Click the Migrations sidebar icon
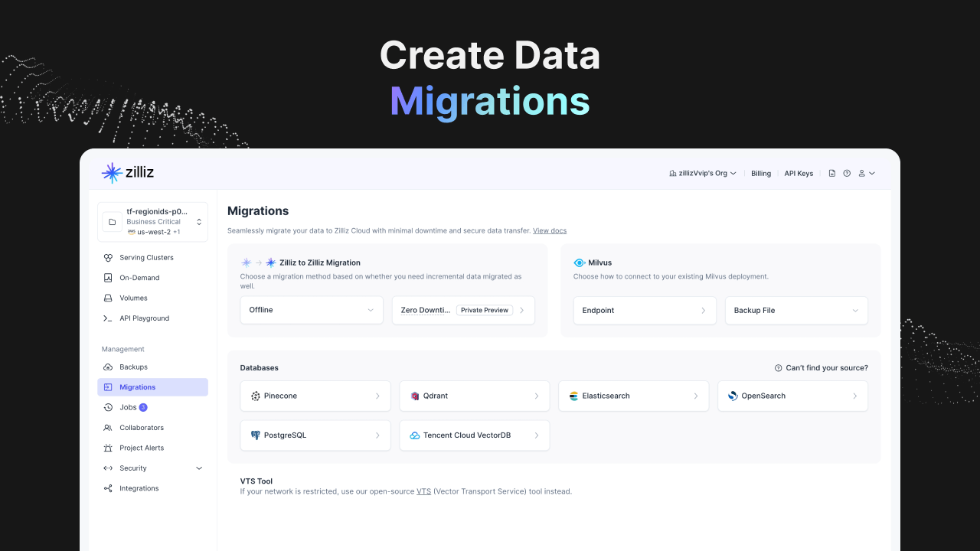This screenshot has height=551, width=980. pyautogui.click(x=108, y=387)
